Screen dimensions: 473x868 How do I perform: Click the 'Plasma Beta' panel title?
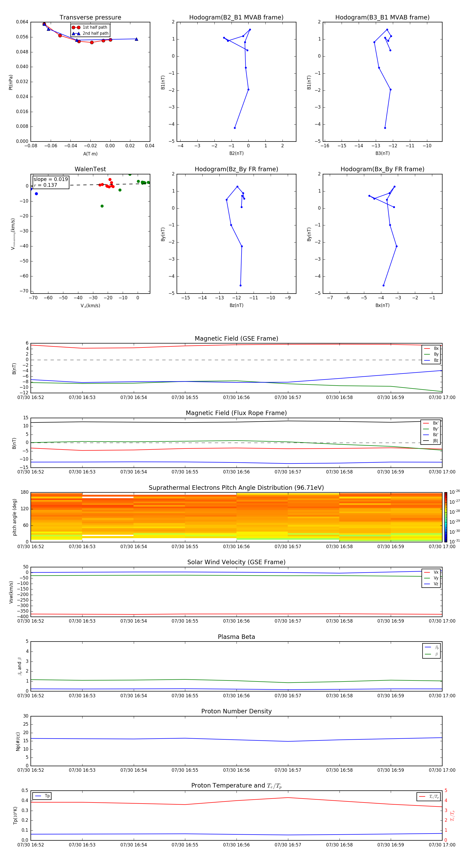236,637
